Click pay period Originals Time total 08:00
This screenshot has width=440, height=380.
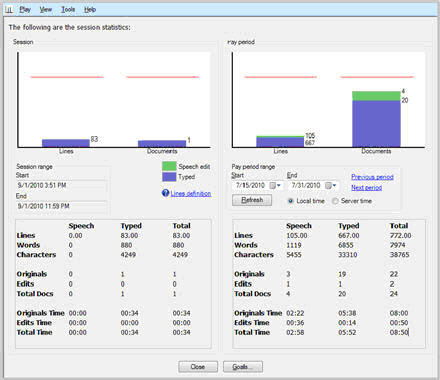(x=399, y=313)
